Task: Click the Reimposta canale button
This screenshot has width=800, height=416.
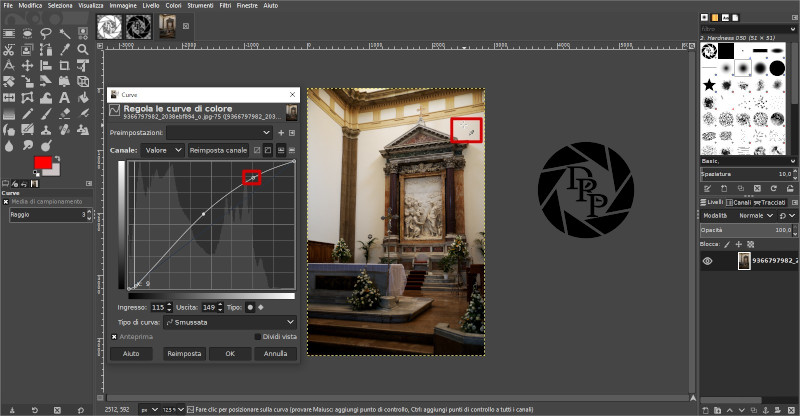Action: click(x=218, y=150)
